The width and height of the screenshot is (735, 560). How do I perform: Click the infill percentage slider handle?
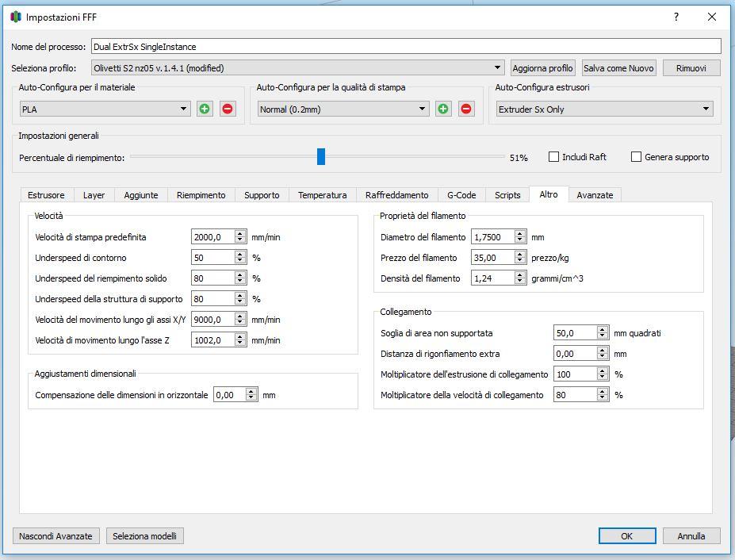coord(321,156)
